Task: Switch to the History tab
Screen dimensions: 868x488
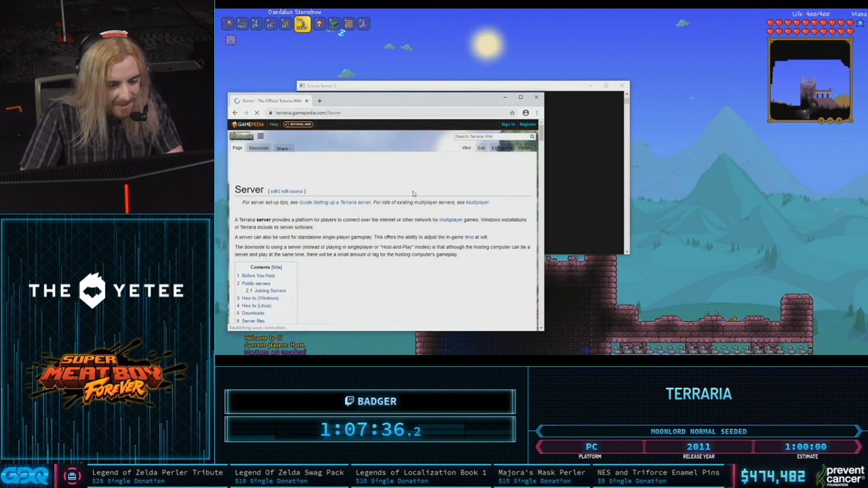Action: click(x=526, y=148)
